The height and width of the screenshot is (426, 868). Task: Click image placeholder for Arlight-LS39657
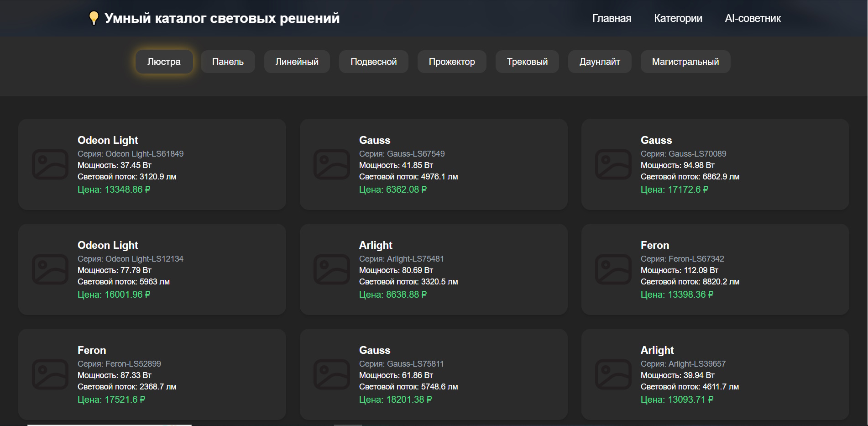pos(613,374)
